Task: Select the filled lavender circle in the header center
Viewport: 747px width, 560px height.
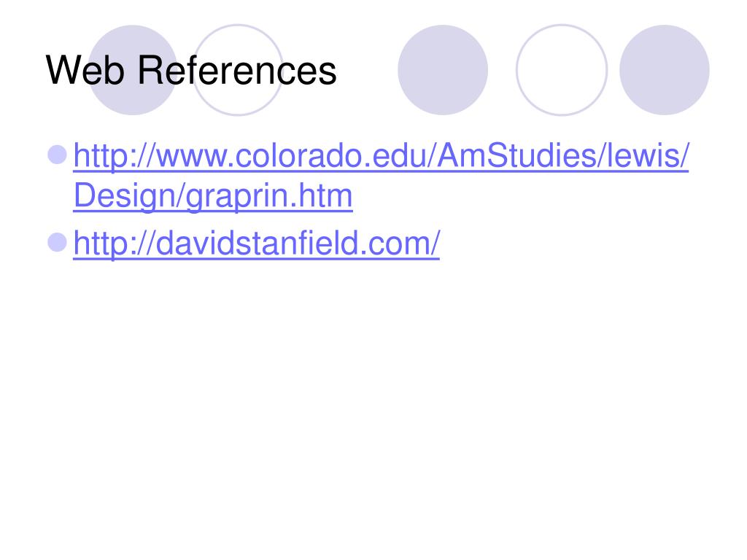Action: (443, 70)
